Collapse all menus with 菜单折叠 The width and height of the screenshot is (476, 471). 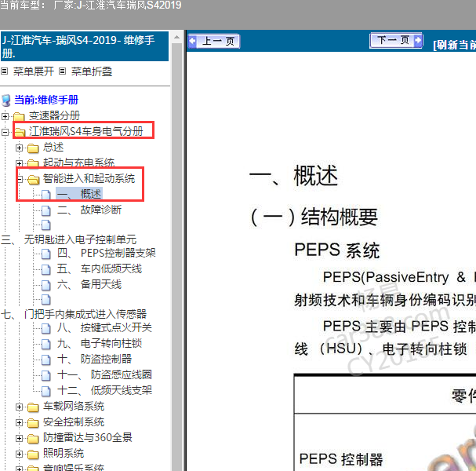92,71
